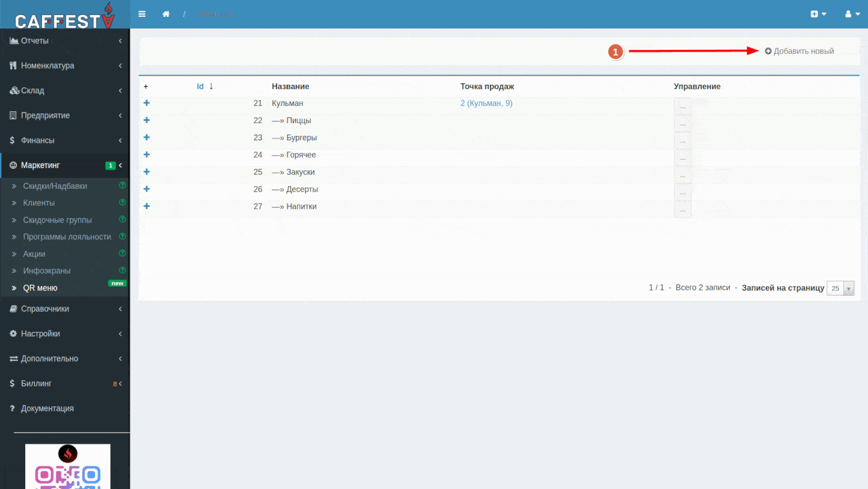The height and width of the screenshot is (489, 868).
Task: Open manage button for Закуски row
Action: (x=683, y=175)
